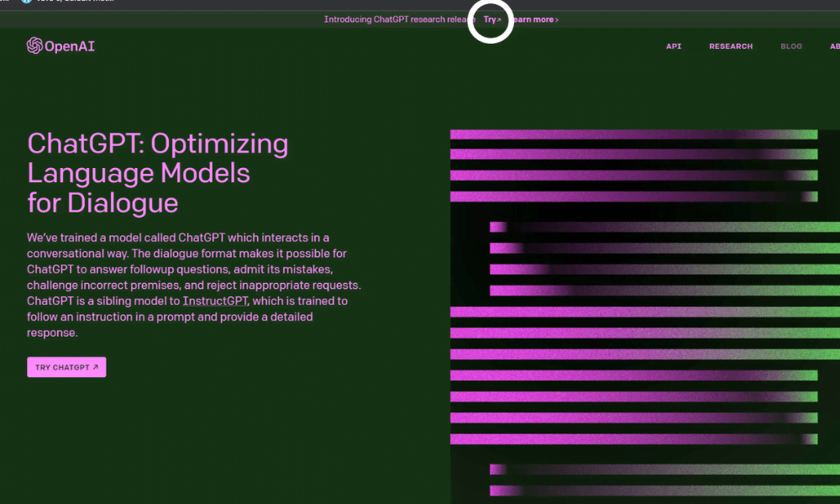Go to the Research navigation item
Viewport: 840px width, 504px height.
(x=731, y=46)
